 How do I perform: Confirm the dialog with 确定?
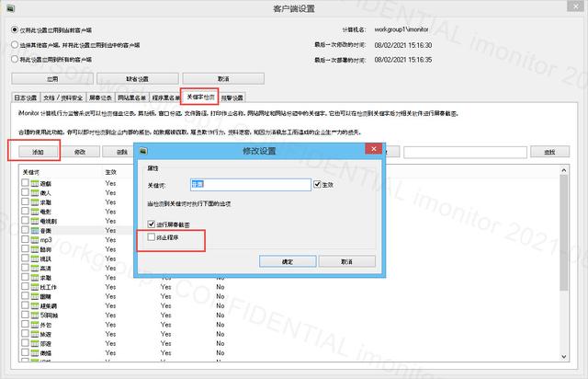[x=288, y=261]
